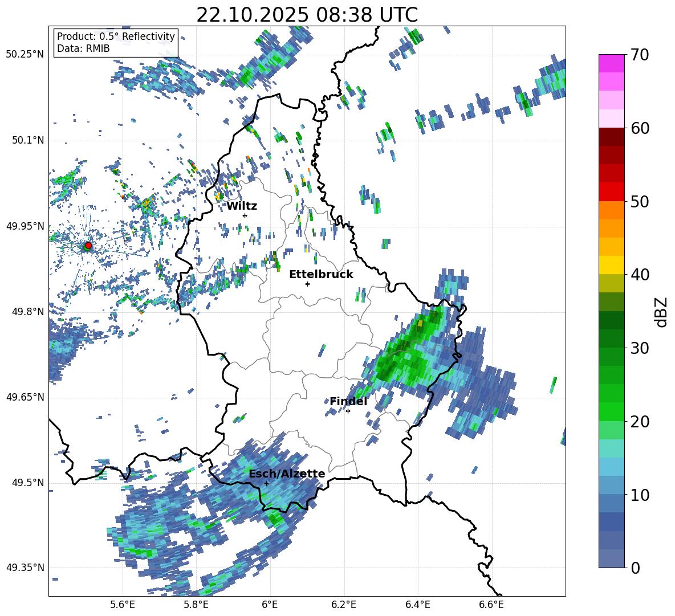Click the 50 dBZ colorbar tick label
Viewport: 675px width, 616px height.
coord(640,202)
